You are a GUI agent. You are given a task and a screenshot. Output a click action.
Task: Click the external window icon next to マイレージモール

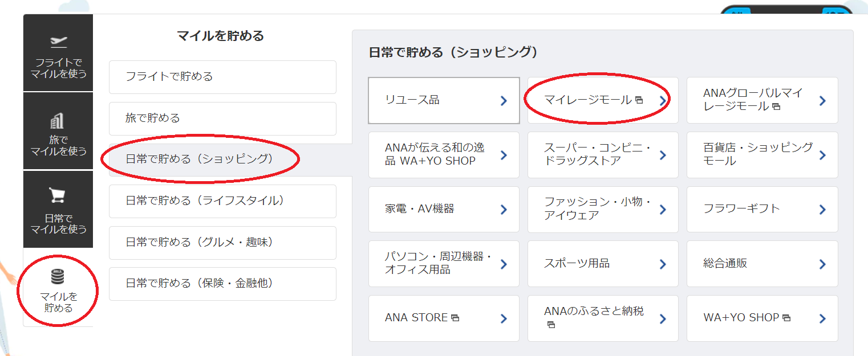tap(639, 100)
